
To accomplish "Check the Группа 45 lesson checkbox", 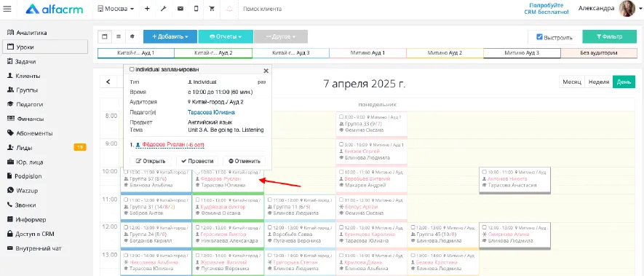I will [413, 227].
